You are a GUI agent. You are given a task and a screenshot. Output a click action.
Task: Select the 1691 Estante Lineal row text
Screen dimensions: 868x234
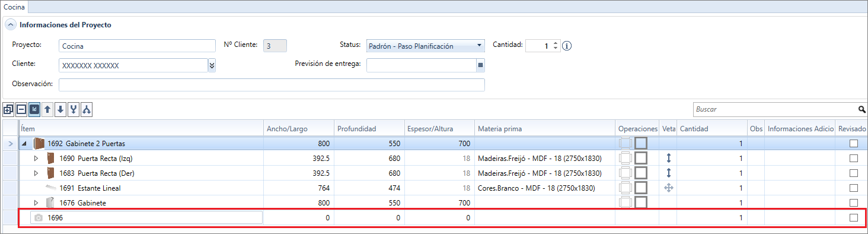pos(90,188)
